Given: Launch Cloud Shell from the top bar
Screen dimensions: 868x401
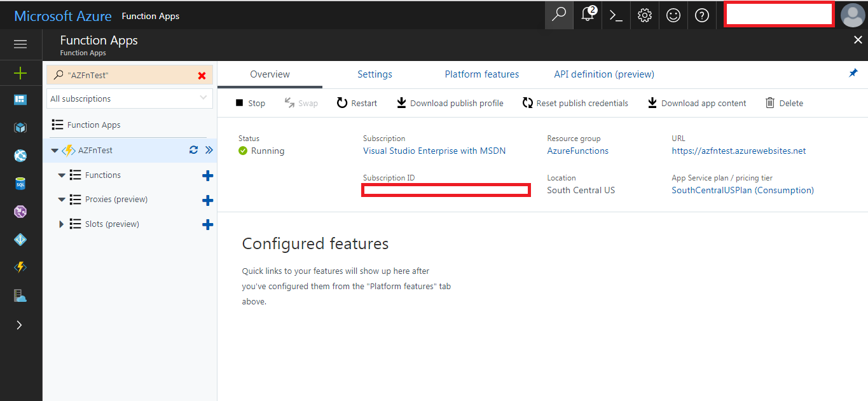Looking at the screenshot, I should (616, 15).
